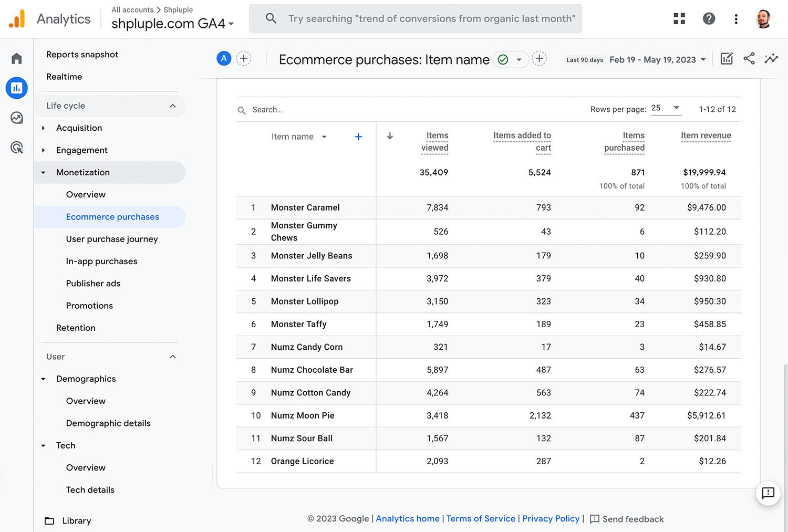
Task: Select the Reports bar chart sidebar icon
Action: 17,88
